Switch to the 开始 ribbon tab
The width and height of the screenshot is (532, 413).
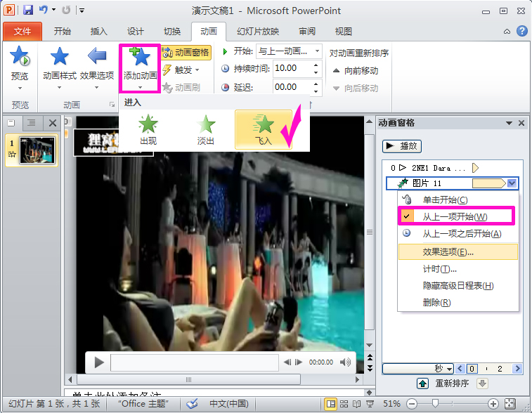[63, 32]
